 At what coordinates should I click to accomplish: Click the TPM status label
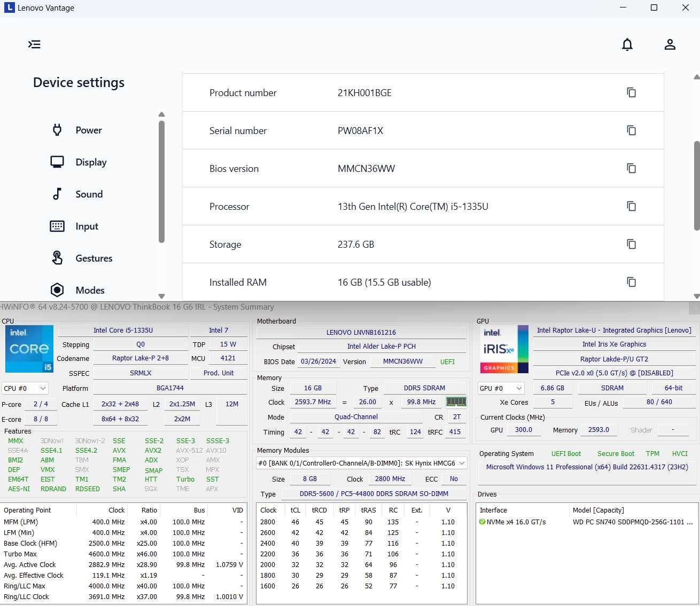652,453
